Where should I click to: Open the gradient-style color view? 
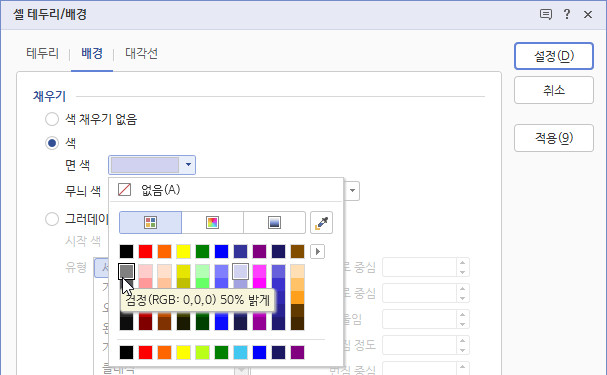click(x=274, y=223)
